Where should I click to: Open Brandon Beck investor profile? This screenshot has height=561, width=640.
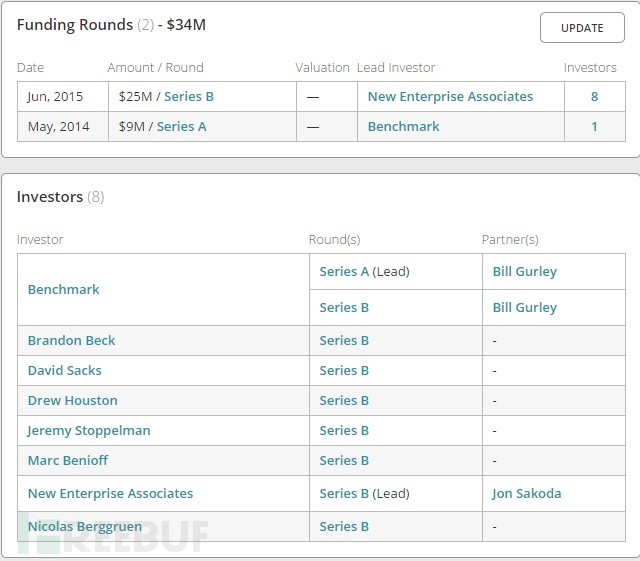(x=71, y=341)
